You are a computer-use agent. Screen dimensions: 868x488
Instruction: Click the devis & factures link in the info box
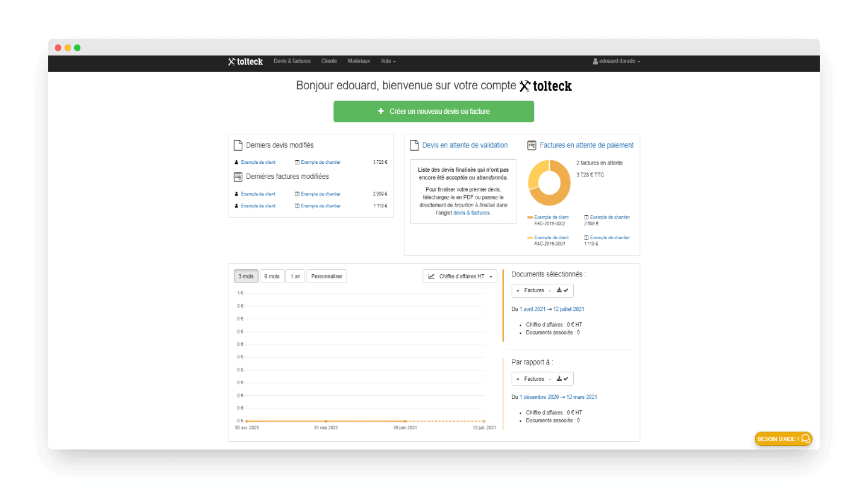click(x=471, y=213)
